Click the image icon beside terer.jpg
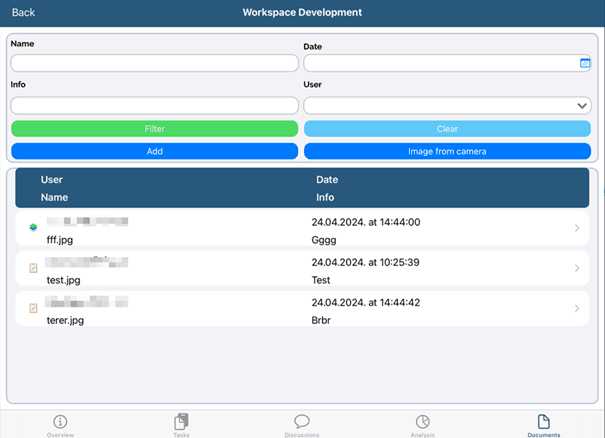 pos(33,308)
